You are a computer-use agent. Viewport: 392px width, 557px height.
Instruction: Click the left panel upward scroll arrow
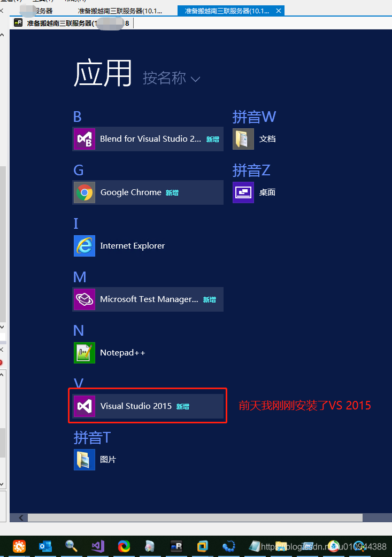coord(2,35)
